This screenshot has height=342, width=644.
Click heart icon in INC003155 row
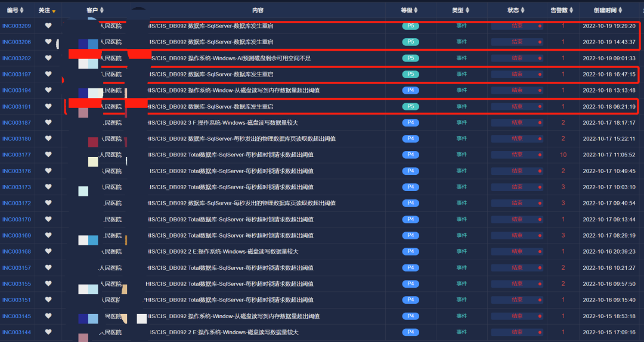(48, 284)
